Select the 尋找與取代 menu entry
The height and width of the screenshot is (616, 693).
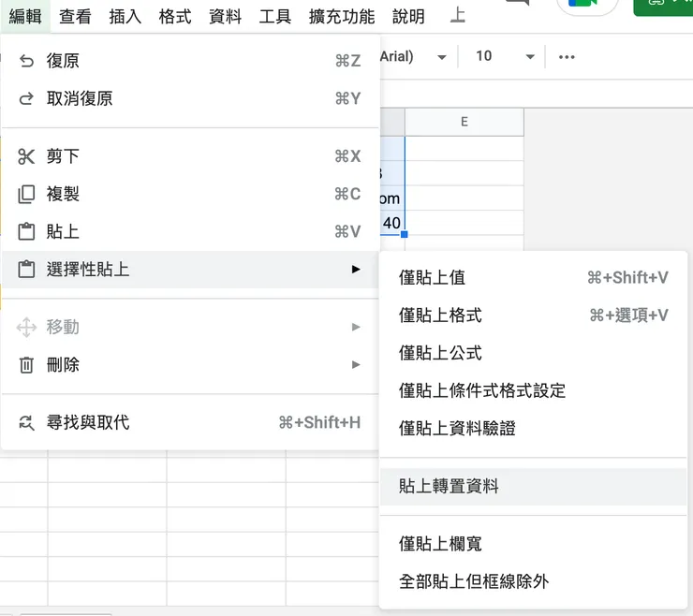pyautogui.click(x=190, y=423)
